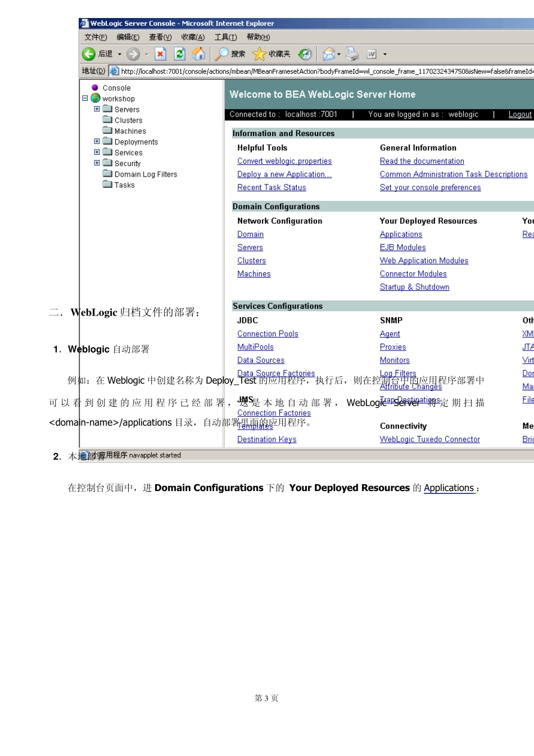Open the Domain link under Network Configuration
This screenshot has height=756, width=534.
pyautogui.click(x=250, y=234)
